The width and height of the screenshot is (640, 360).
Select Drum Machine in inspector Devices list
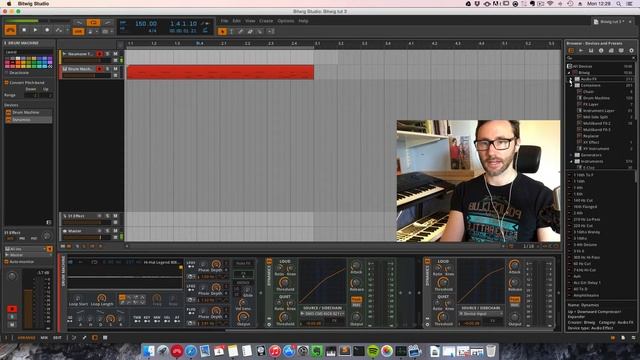tap(28, 112)
